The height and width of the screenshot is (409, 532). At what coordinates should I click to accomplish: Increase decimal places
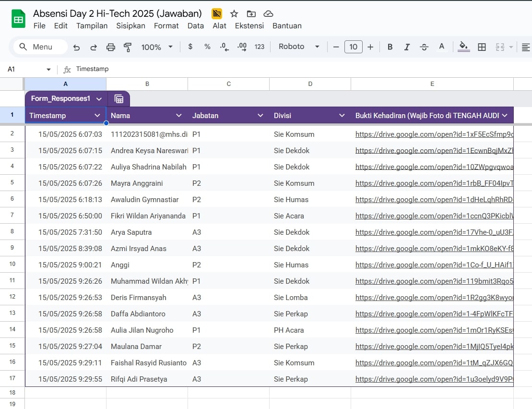(x=242, y=47)
